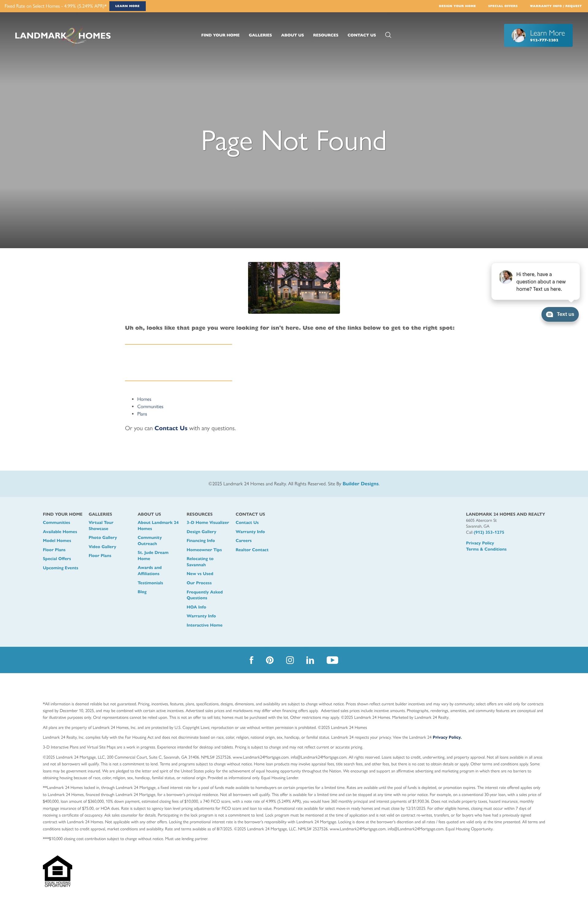Open Privacy Policy link in the disclaimer text
This screenshot has height=921, width=588.
coord(447,737)
